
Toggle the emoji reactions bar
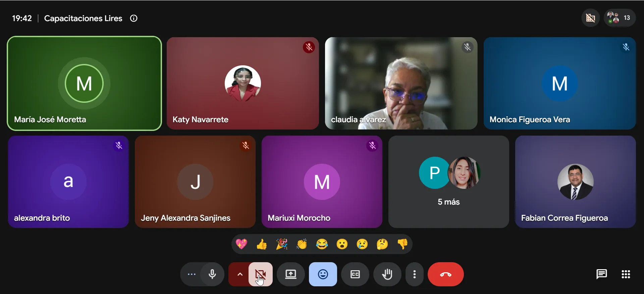[323, 274]
